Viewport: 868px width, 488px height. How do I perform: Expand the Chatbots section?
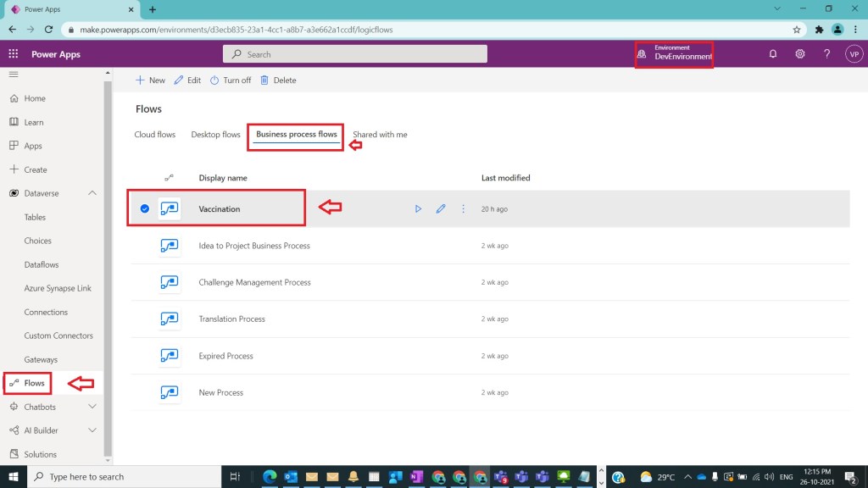pyautogui.click(x=92, y=407)
